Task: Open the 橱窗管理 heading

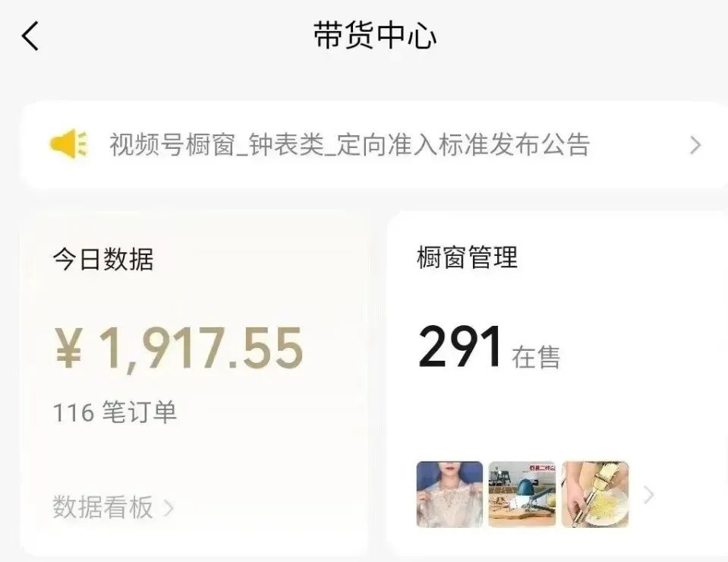Action: pyautogui.click(x=467, y=257)
